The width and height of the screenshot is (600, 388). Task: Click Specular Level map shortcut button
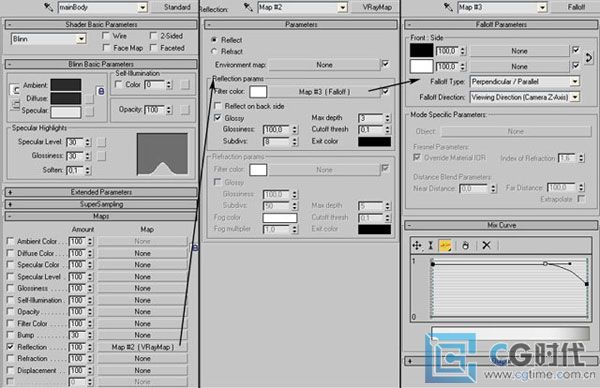pyautogui.click(x=101, y=142)
